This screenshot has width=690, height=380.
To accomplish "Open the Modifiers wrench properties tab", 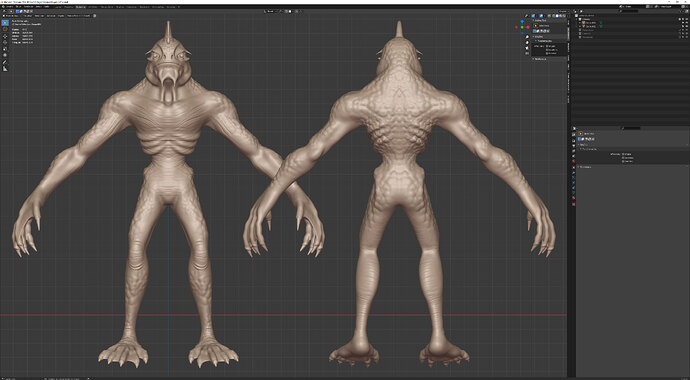I will (x=574, y=172).
